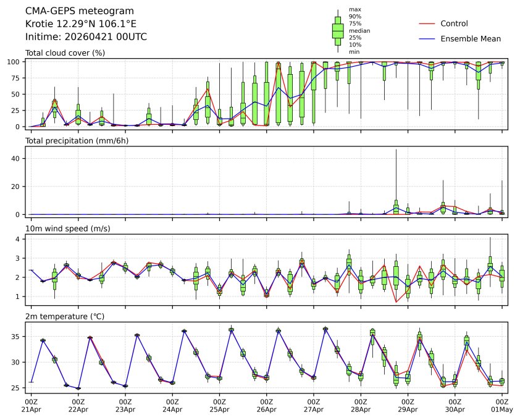Select the 'Ensemble Mean' legend label
Viewport: 520px width, 420px height.
pyautogui.click(x=470, y=38)
